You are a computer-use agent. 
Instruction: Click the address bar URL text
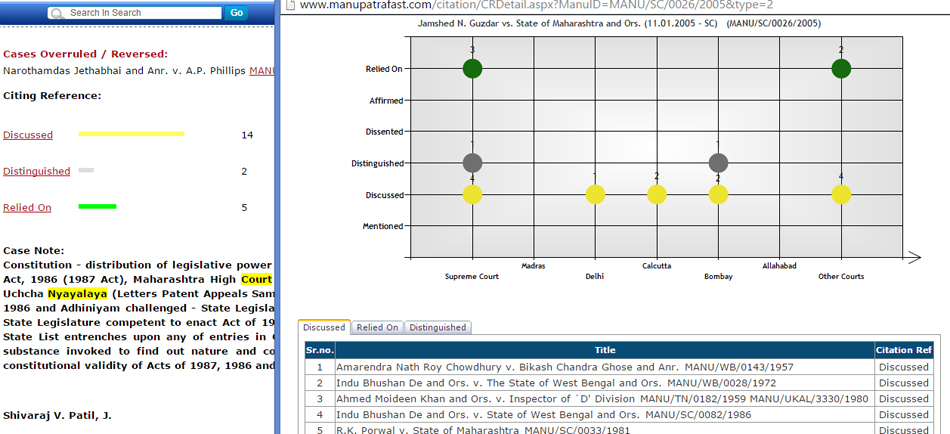[536, 5]
